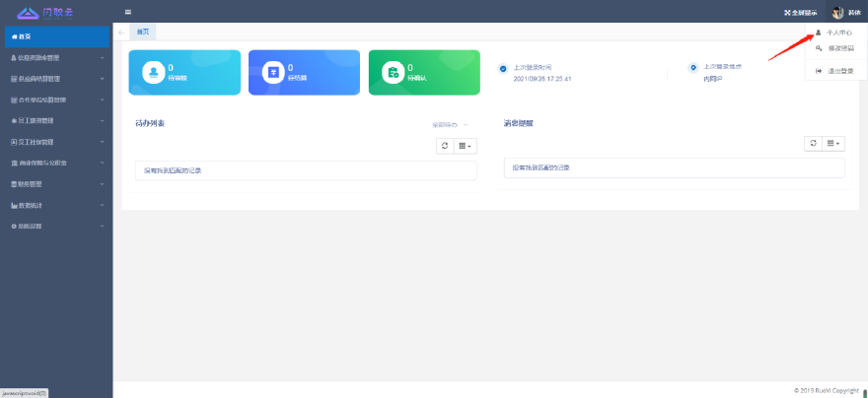Image resolution: width=868 pixels, height=398 pixels.
Task: Click the sign-out icon next to 退出登录
Action: click(818, 71)
